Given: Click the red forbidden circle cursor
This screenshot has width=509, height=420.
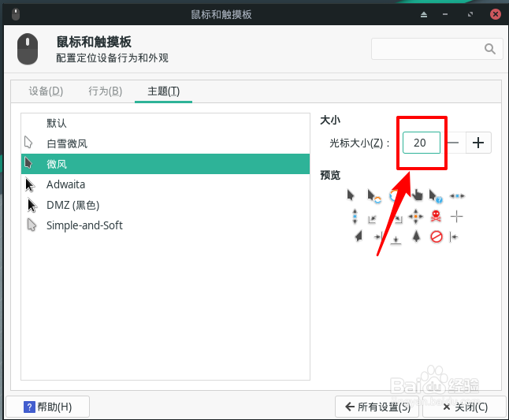Looking at the screenshot, I should 437,236.
